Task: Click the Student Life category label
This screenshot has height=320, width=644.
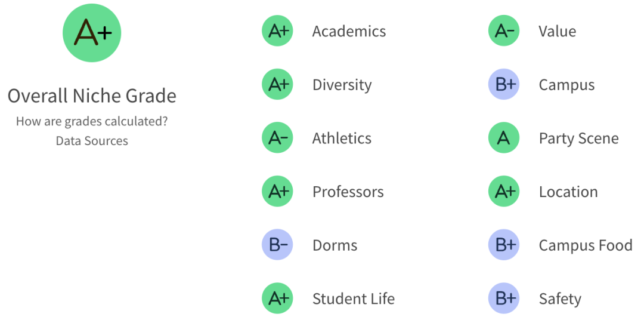Action: point(354,299)
